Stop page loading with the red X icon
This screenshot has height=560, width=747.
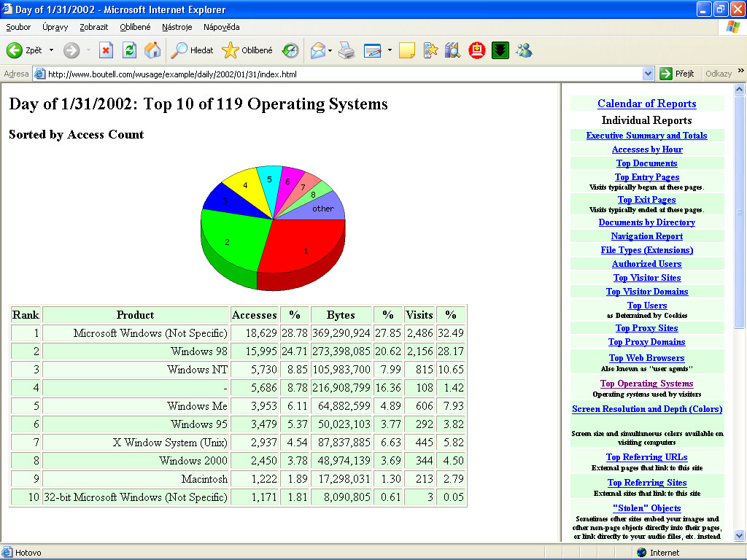pos(106,50)
